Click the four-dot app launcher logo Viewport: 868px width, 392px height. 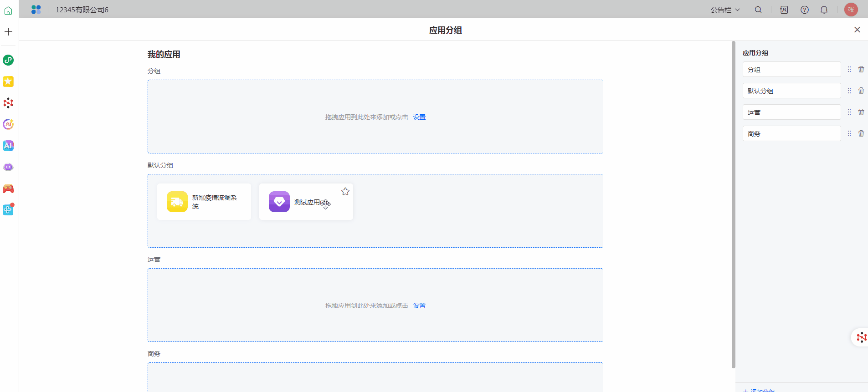coord(36,10)
